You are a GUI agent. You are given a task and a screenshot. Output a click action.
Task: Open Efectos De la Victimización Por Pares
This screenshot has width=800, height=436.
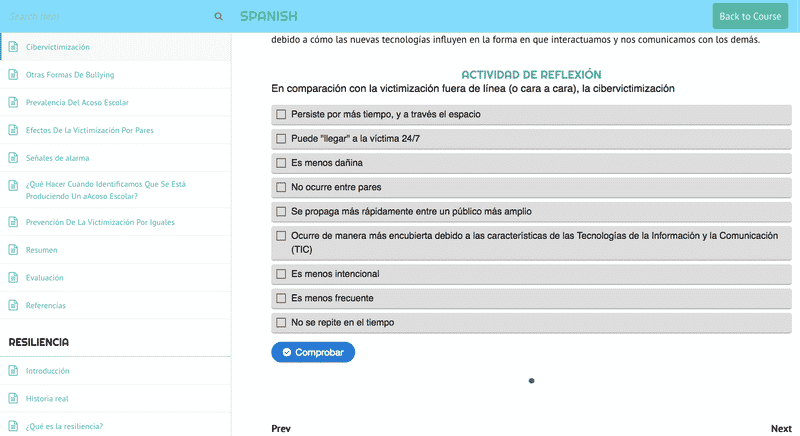89,130
